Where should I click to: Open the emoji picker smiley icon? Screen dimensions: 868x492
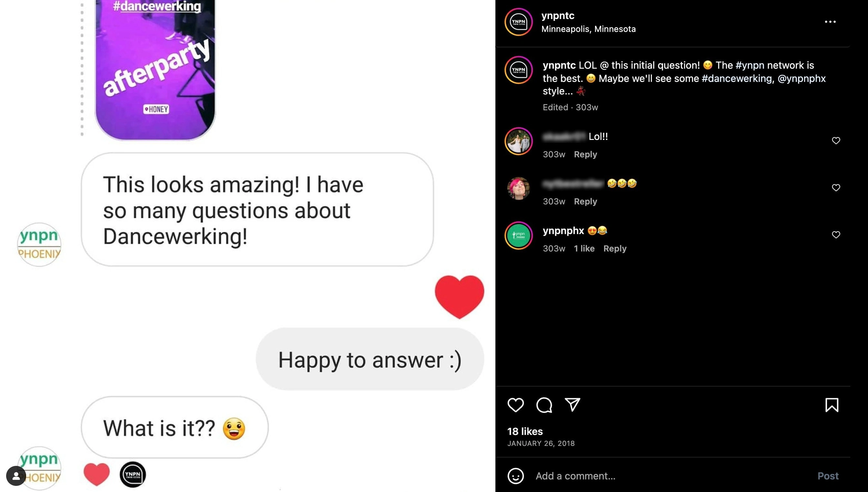[516, 476]
